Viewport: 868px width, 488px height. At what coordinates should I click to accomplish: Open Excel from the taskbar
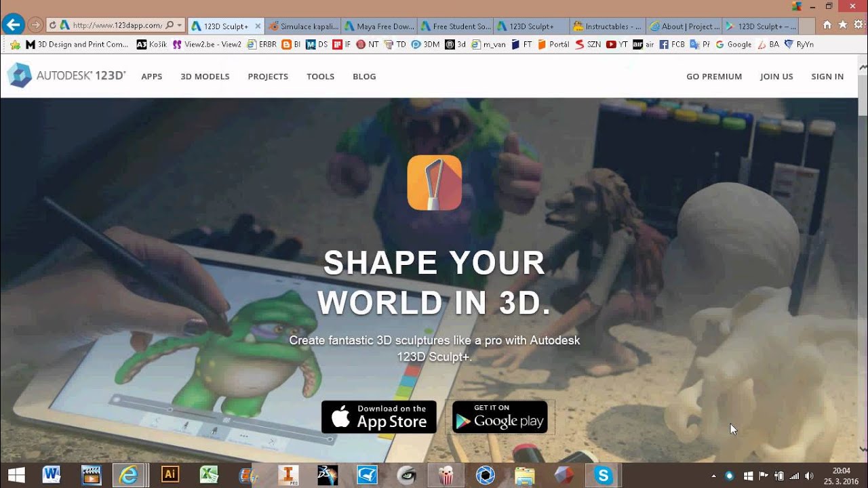pos(209,475)
